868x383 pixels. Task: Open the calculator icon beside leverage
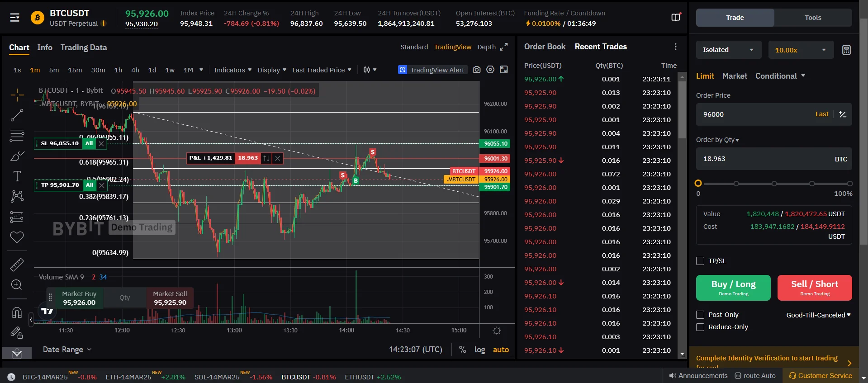[x=846, y=50]
